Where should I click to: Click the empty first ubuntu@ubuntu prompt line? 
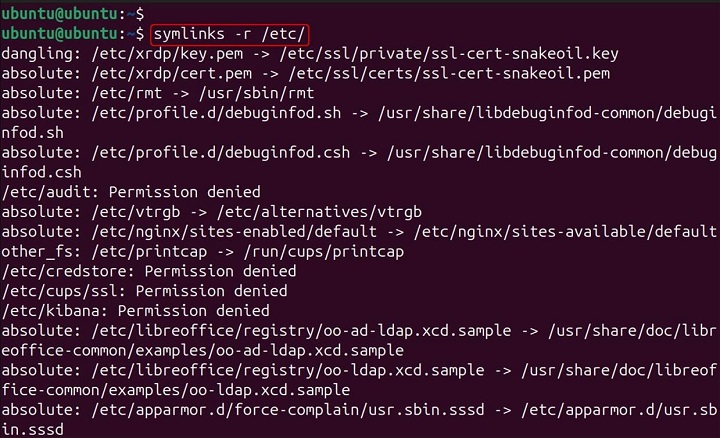coord(72,14)
